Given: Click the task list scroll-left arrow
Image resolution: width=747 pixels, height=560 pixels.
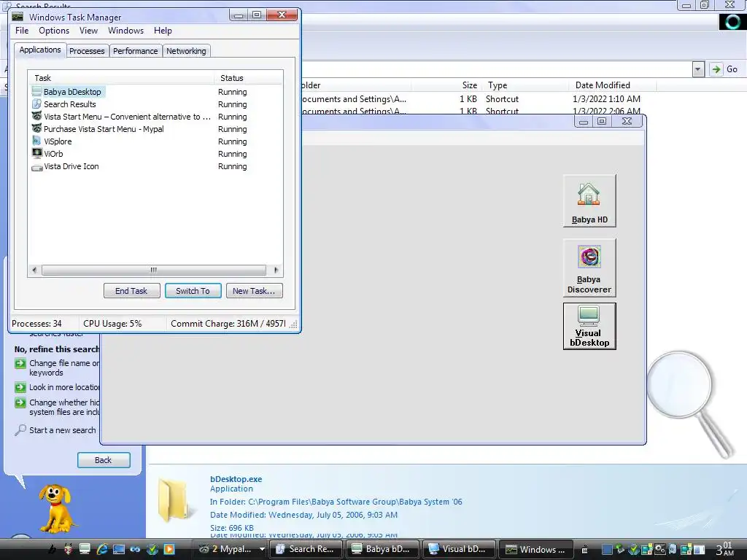Looking at the screenshot, I should coord(34,270).
